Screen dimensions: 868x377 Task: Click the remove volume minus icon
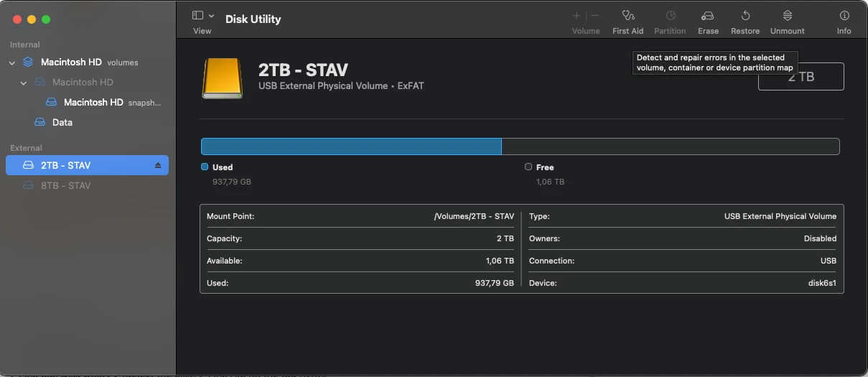pos(595,16)
